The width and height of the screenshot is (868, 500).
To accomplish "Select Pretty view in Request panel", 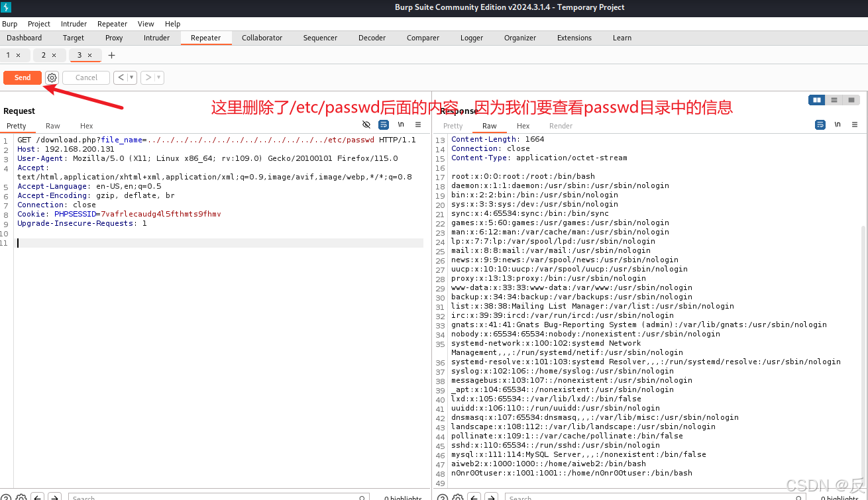I will (17, 126).
